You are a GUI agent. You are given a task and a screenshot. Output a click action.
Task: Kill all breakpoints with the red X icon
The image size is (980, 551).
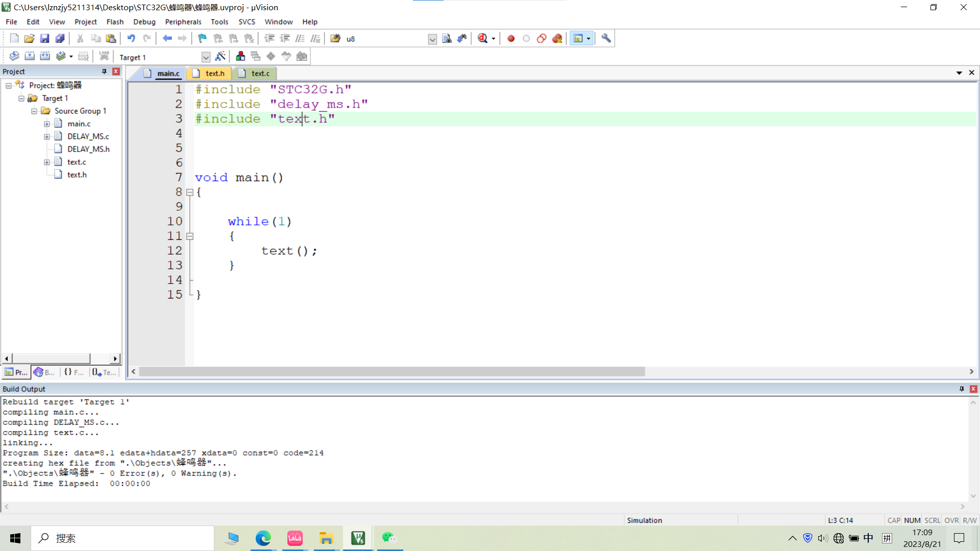coord(557,38)
